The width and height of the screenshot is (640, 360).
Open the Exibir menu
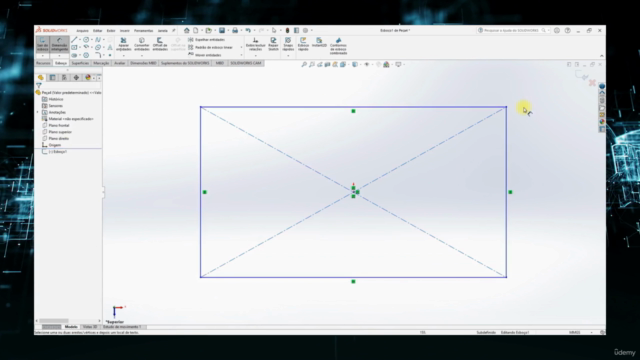tap(111, 31)
